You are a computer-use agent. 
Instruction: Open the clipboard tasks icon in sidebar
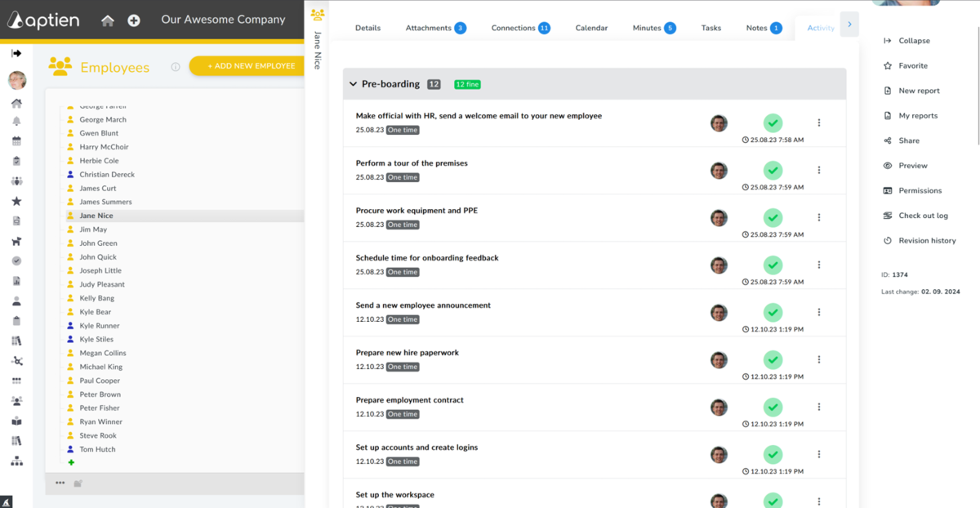point(16,161)
